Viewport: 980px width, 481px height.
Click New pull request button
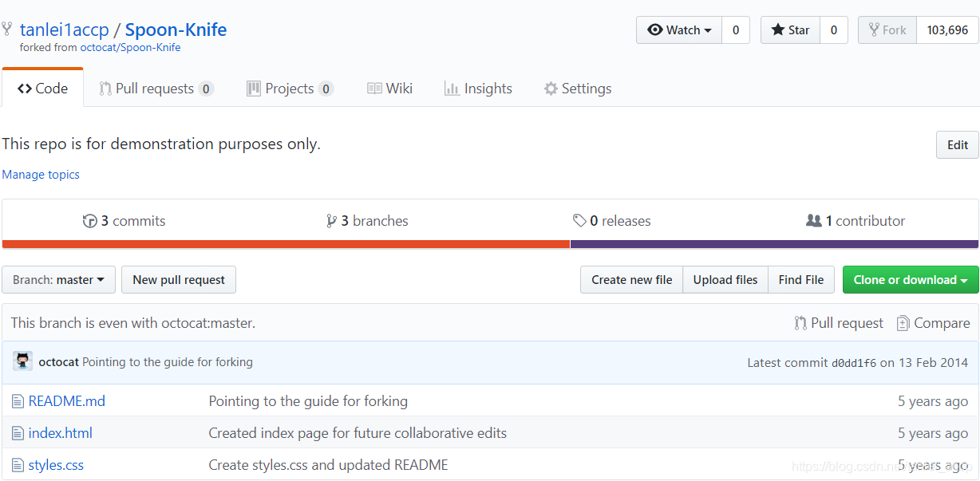(x=179, y=280)
